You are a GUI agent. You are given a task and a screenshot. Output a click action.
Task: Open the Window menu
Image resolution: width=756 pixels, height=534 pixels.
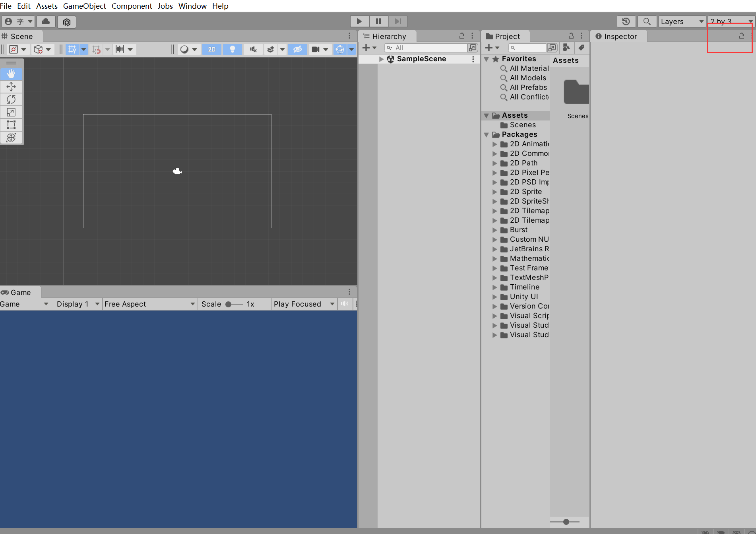click(x=192, y=6)
